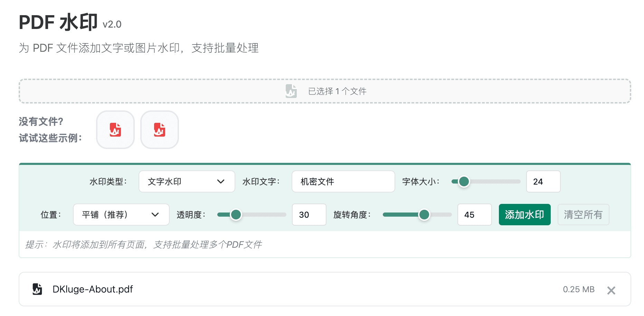Click the DKluge-About.pdf file icon

tap(37, 289)
